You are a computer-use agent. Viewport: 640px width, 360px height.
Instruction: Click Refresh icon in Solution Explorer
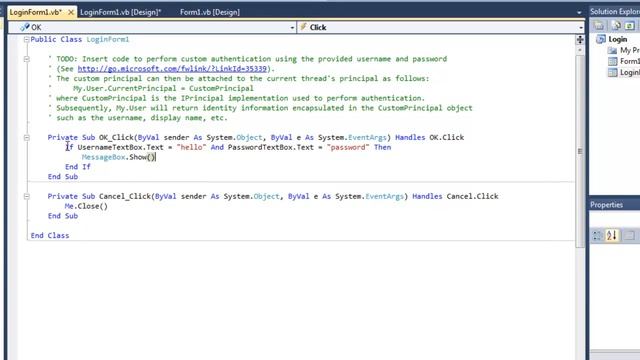coord(630,26)
